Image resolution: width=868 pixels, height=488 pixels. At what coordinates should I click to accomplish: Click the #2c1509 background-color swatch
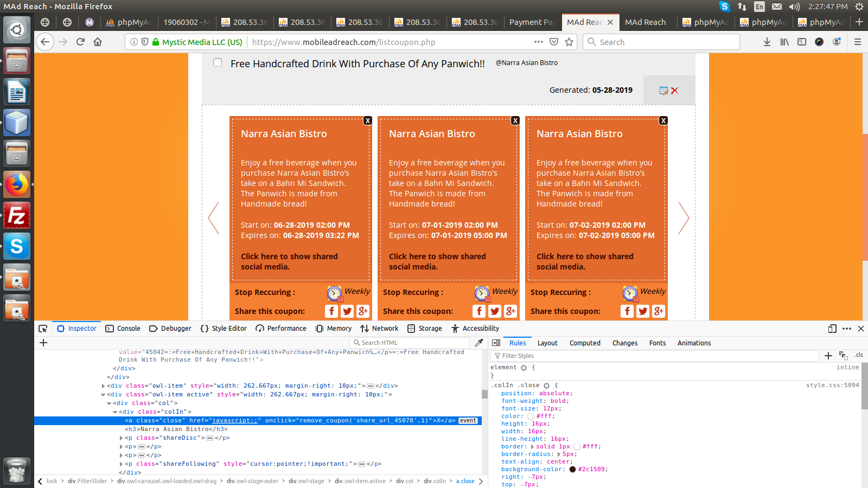(572, 470)
